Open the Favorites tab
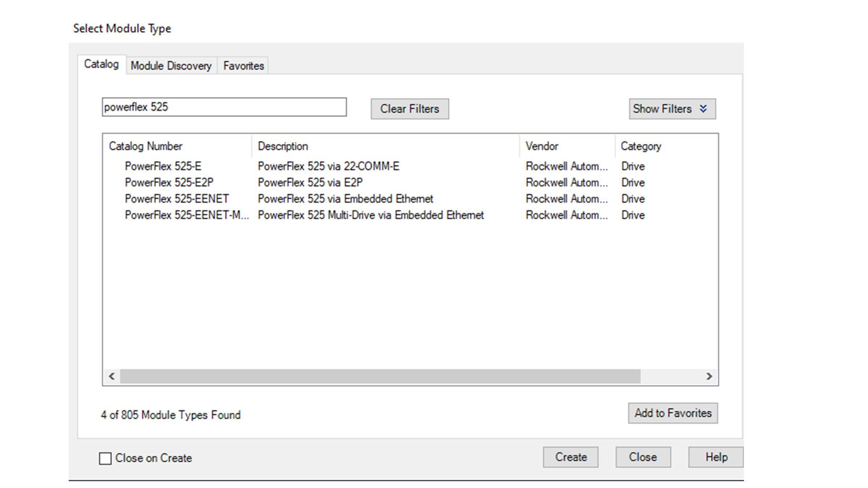Screen dimensions: 868x488 tap(243, 66)
